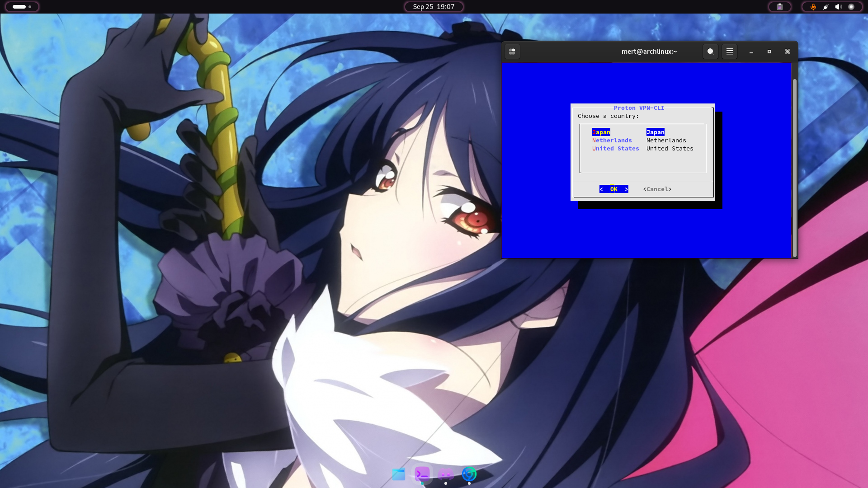Open the Files folder in dock
Screen dimensions: 868x488
pyautogui.click(x=398, y=474)
